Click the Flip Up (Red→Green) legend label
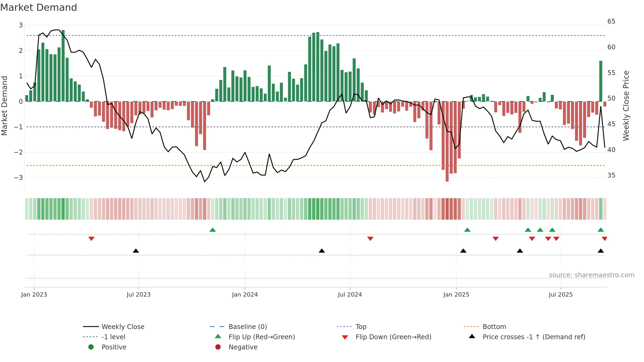Screen dimensions: 644x362 (x=262, y=337)
